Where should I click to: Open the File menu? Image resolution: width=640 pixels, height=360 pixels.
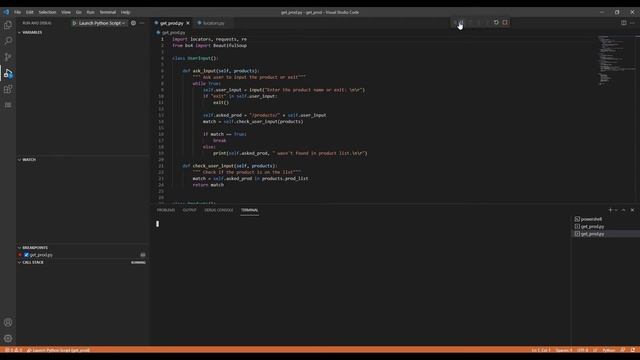click(18, 12)
